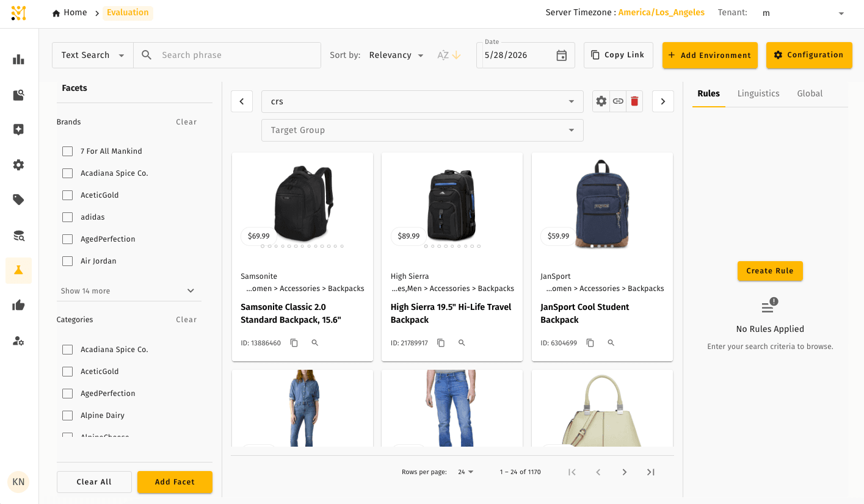Search by JanSport product ID magnifier icon

point(611,343)
